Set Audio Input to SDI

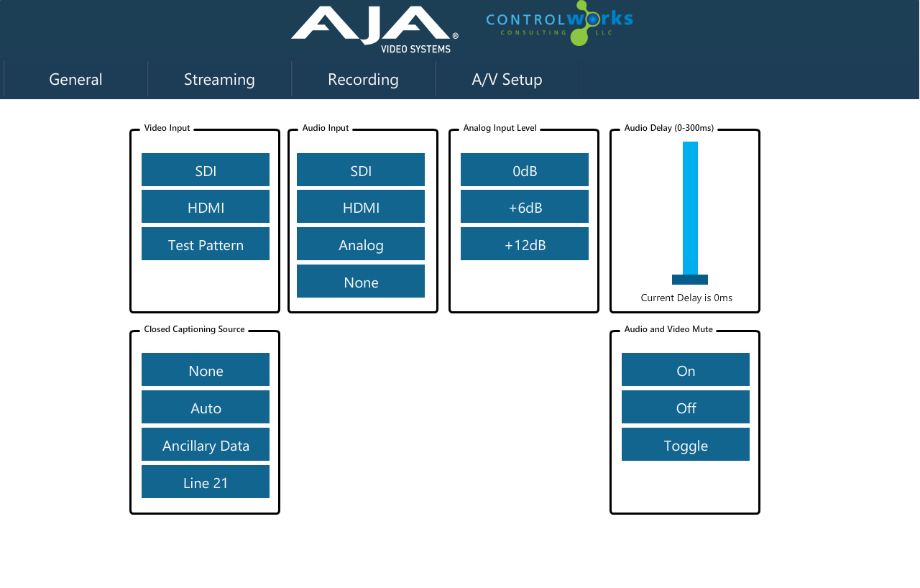point(361,170)
